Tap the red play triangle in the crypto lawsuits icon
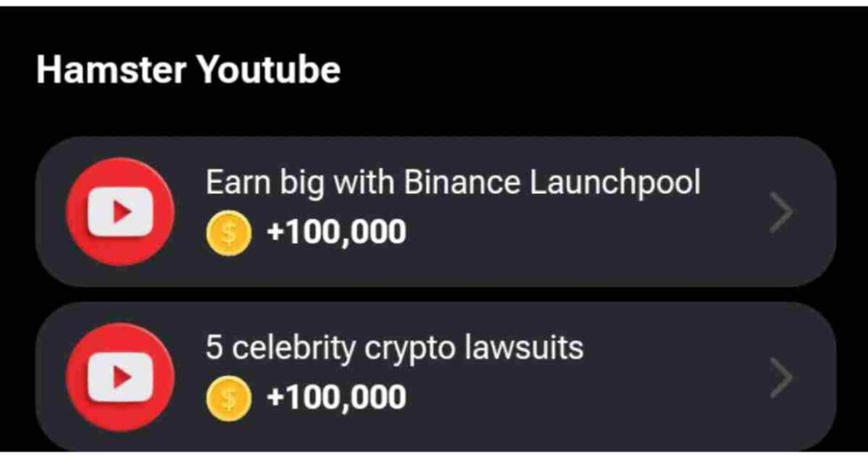Image resolution: width=868 pixels, height=456 pixels. click(x=121, y=377)
